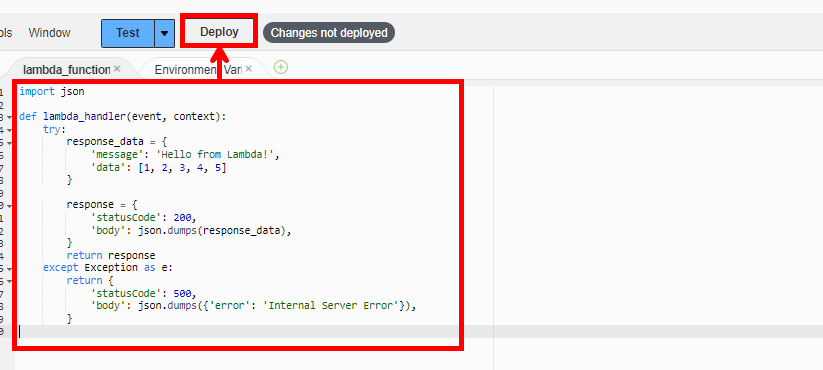Open the Test button dropdown arrow
823x370 pixels.
pos(164,33)
